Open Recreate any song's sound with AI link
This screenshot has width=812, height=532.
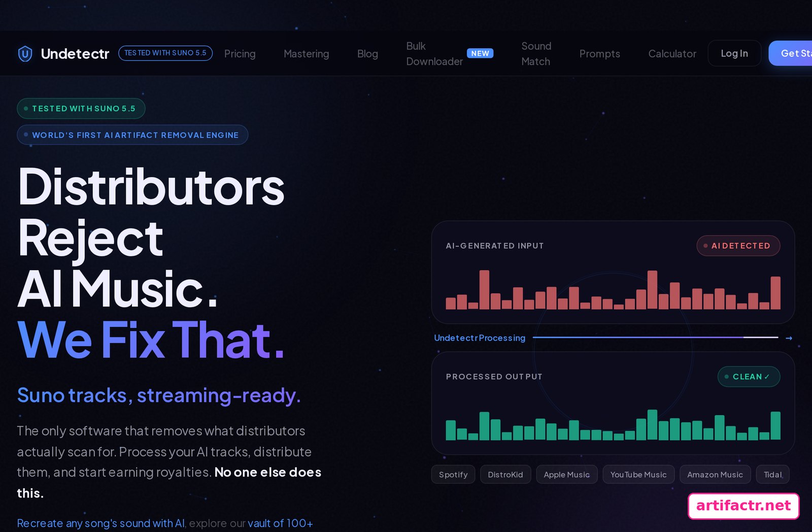tap(101, 523)
